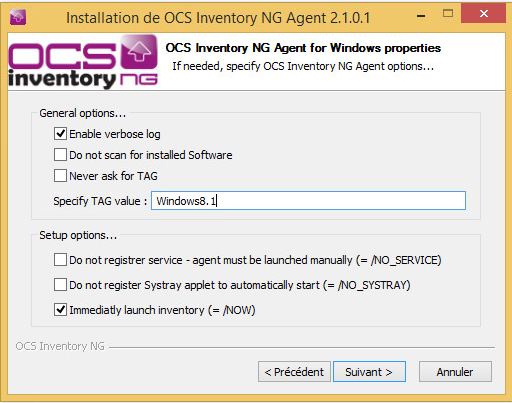512x403 pixels.
Task: Tick the /NO_SYSTRAY option checkbox
Action: tap(60, 285)
